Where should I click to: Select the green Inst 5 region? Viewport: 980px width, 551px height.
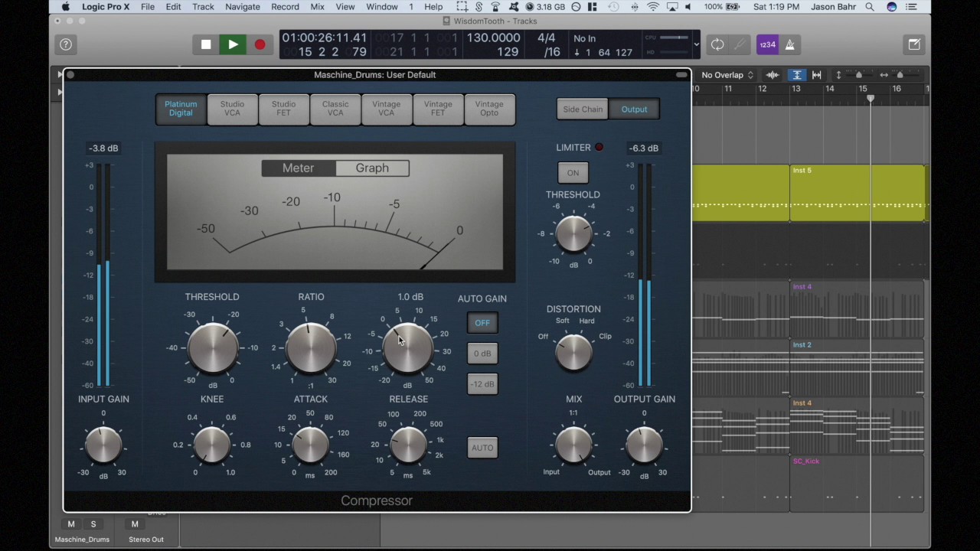coord(856,193)
